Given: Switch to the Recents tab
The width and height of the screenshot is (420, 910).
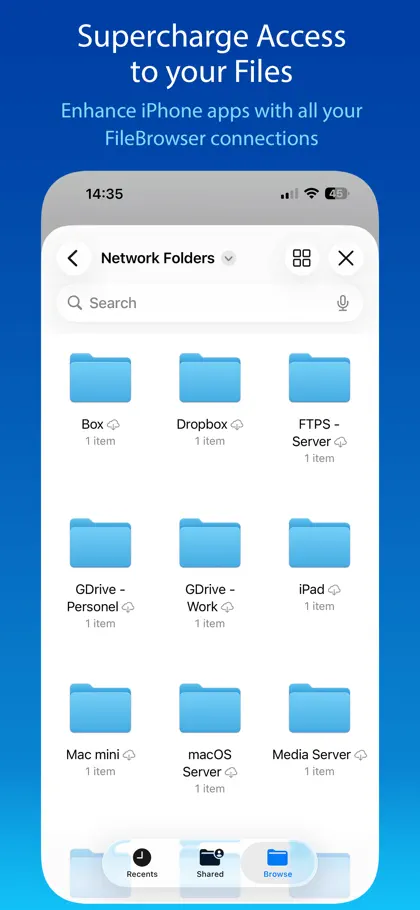Looking at the screenshot, I should 142,864.
